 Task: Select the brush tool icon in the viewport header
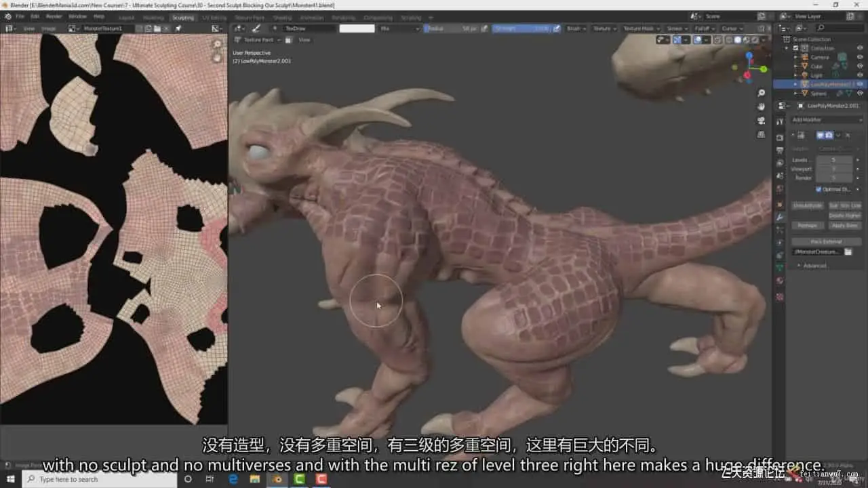coord(256,28)
